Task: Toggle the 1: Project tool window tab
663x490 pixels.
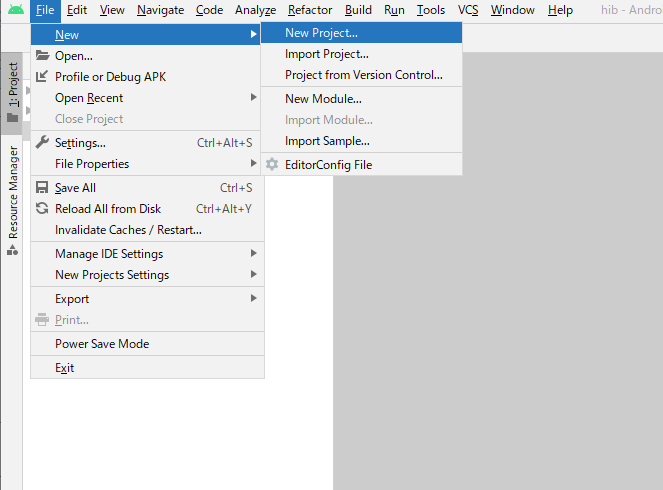Action: point(12,93)
